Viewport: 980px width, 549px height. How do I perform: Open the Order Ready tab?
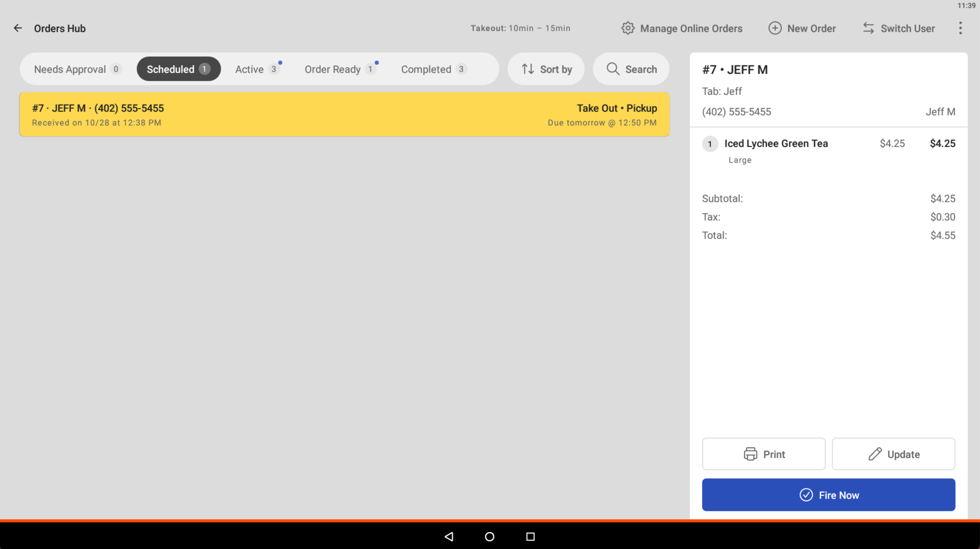pos(340,69)
